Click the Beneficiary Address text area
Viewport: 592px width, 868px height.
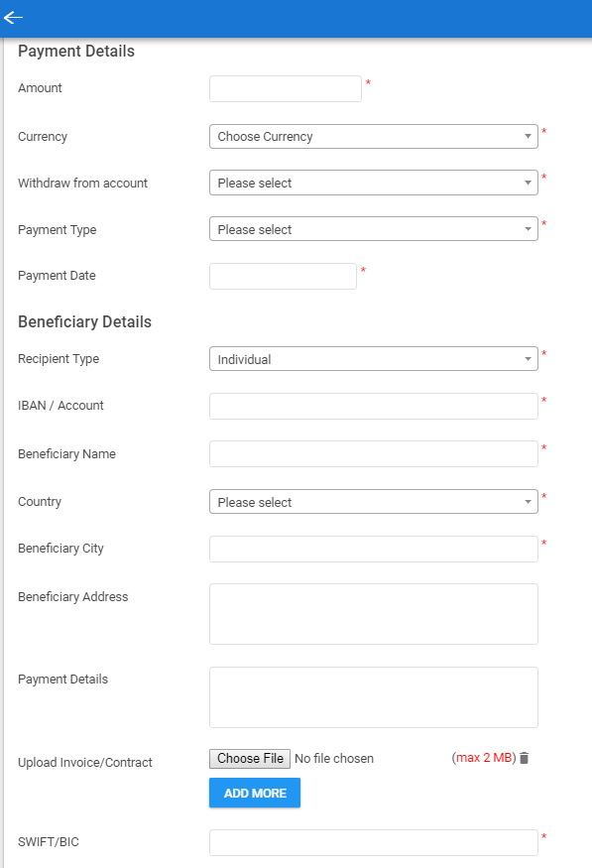coord(374,614)
